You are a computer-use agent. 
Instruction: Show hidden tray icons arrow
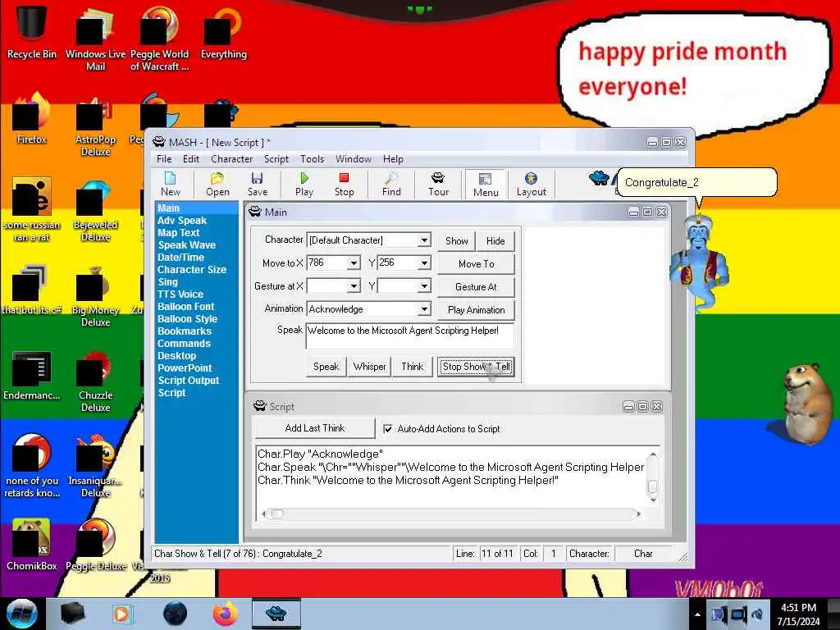point(697,614)
